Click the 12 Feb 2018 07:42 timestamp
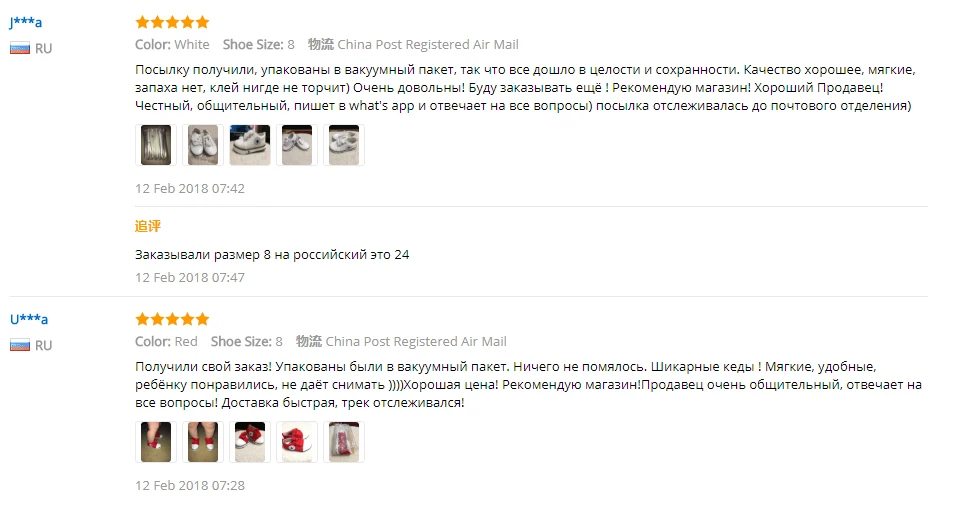Screen dimensions: 958x507 coord(190,188)
